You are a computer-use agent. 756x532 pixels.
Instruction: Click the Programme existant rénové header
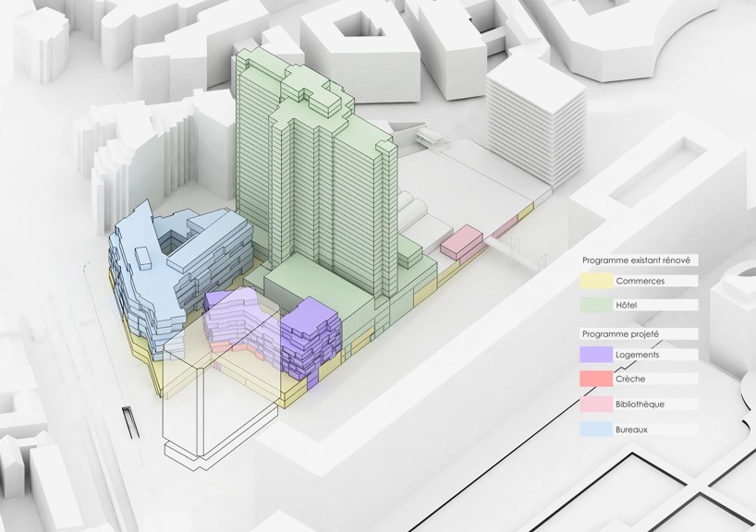click(636, 260)
